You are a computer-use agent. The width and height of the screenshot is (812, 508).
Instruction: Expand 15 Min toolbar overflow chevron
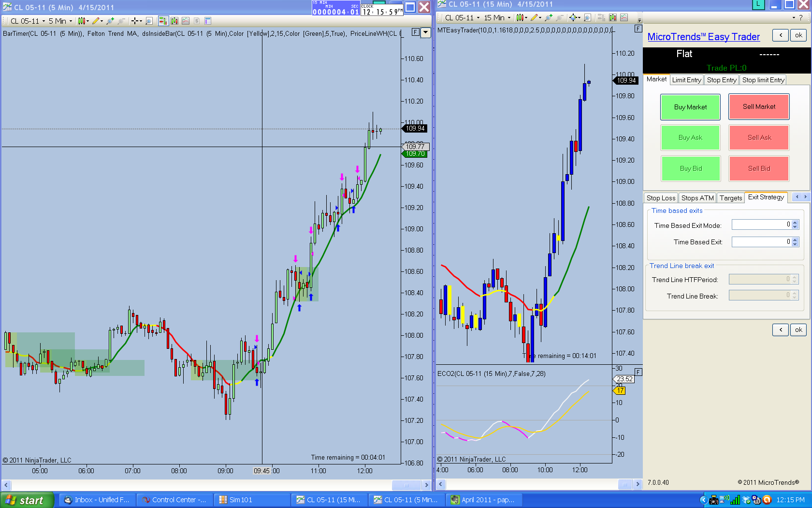[639, 20]
